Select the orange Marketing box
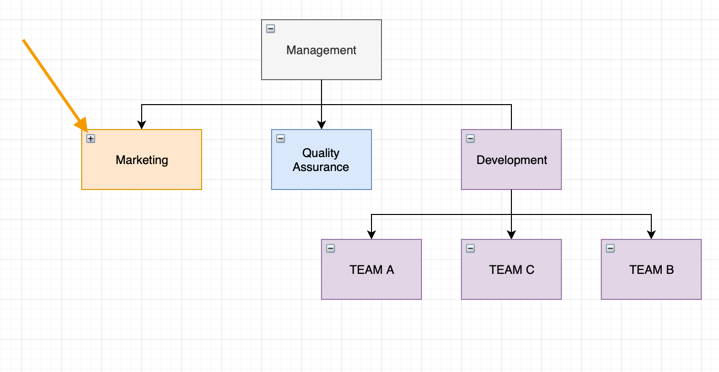 click(142, 160)
